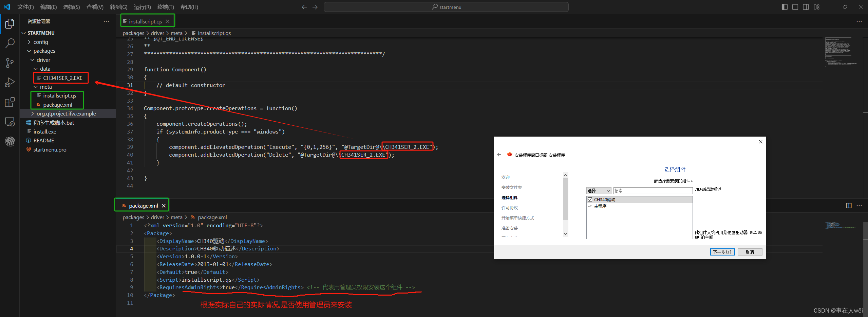Close the installscript.qs tab
Screen dimensions: 868x317
click(168, 21)
